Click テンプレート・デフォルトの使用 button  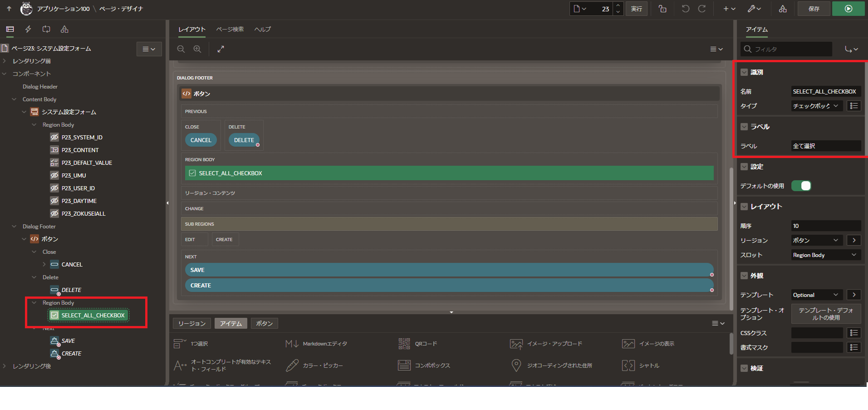[826, 314]
